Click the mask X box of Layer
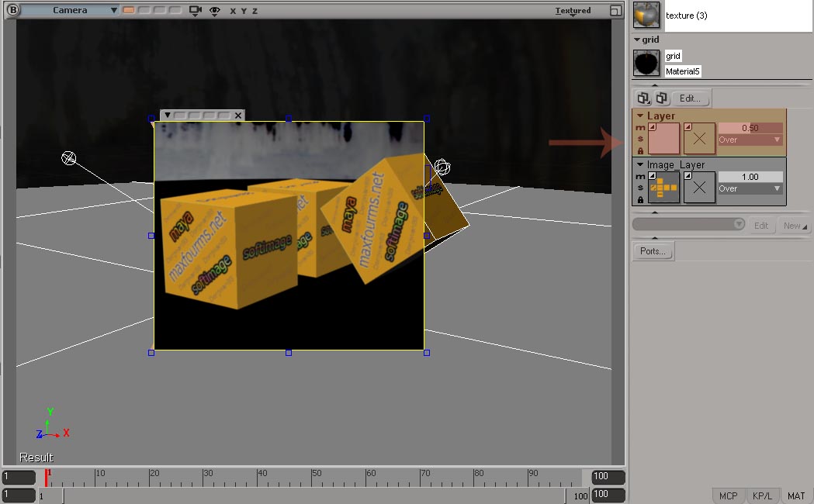This screenshot has width=814, height=504. tap(699, 138)
